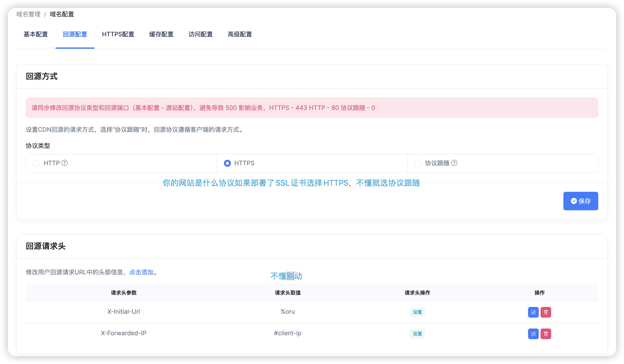Edit the X-Initial-Url header row
624x364 pixels.
click(x=533, y=312)
